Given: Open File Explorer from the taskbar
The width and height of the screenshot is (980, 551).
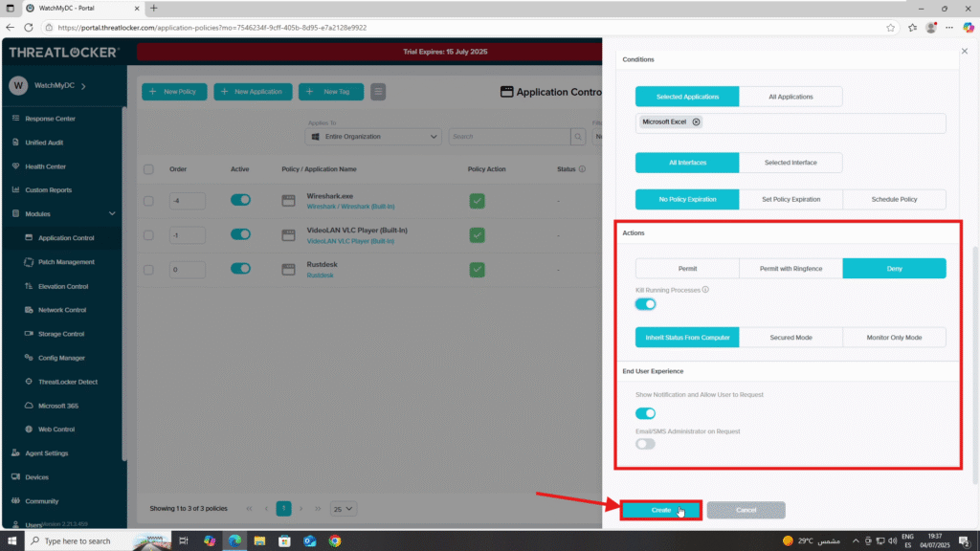Looking at the screenshot, I should (259, 541).
